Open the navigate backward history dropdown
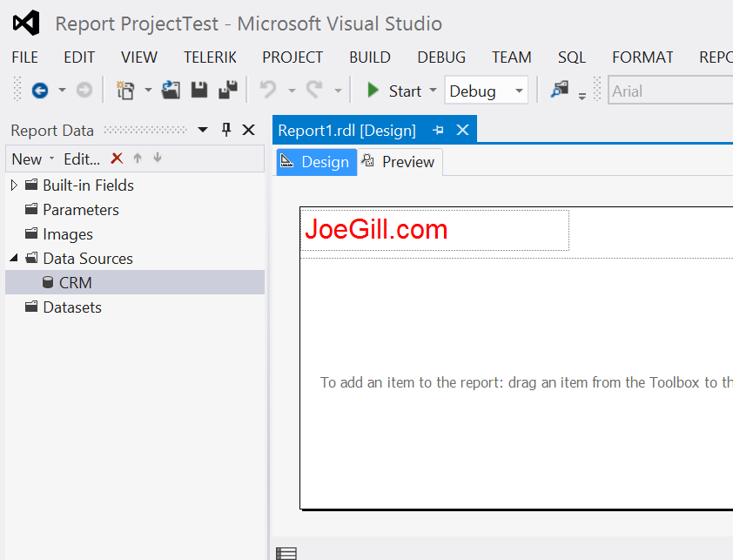This screenshot has height=560, width=733. tap(62, 90)
